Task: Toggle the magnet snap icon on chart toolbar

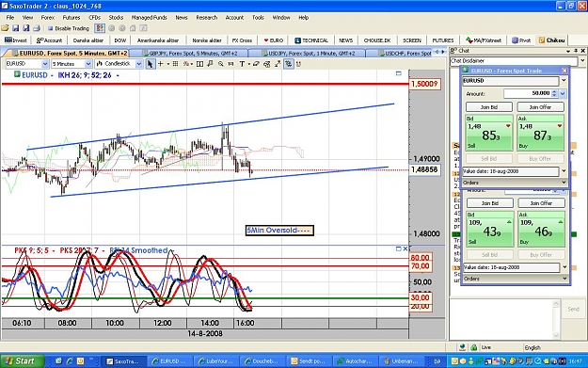Action: (298, 64)
